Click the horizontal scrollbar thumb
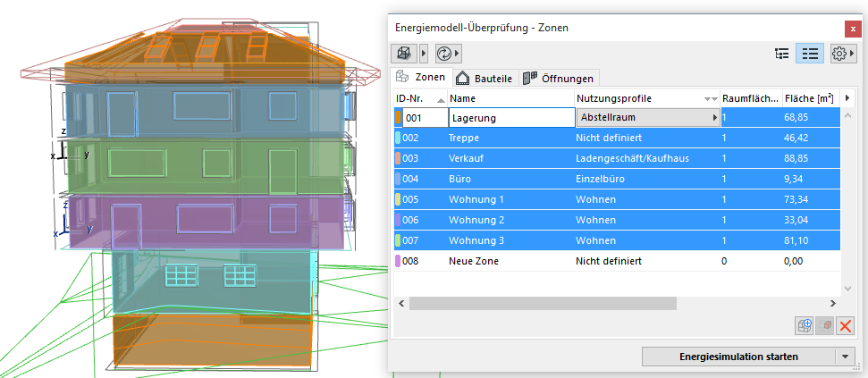Image resolution: width=868 pixels, height=378 pixels. point(543,303)
